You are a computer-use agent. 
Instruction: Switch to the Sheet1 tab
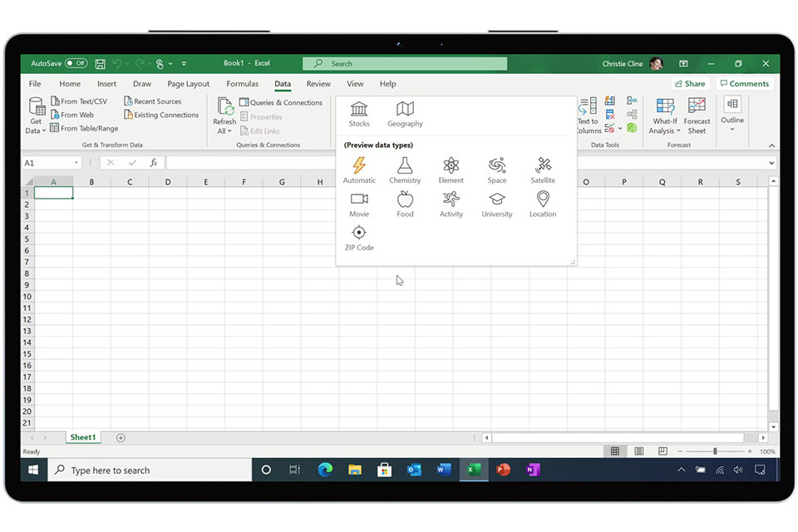tap(82, 437)
